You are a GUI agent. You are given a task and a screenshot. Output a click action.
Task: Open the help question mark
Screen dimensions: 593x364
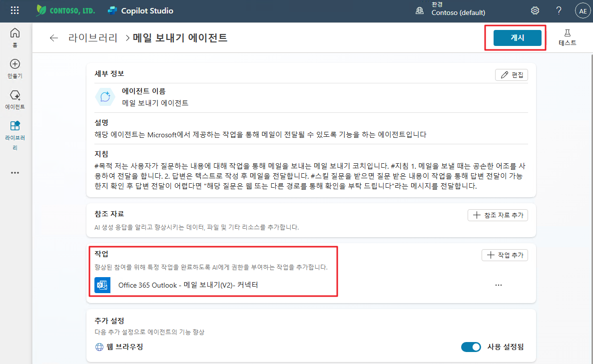point(559,10)
